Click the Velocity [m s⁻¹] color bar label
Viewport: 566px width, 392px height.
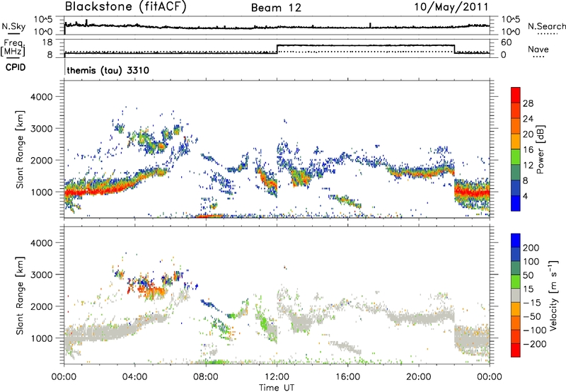(x=553, y=295)
